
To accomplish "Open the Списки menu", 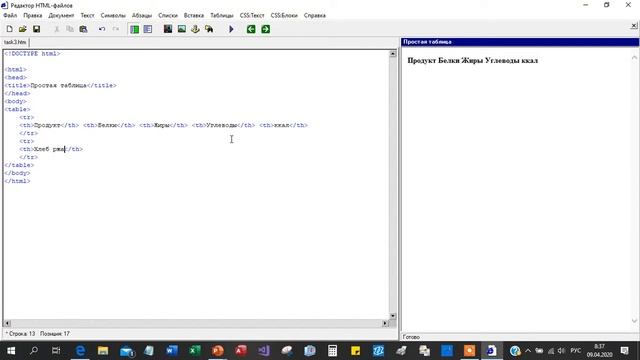I will click(x=168, y=15).
